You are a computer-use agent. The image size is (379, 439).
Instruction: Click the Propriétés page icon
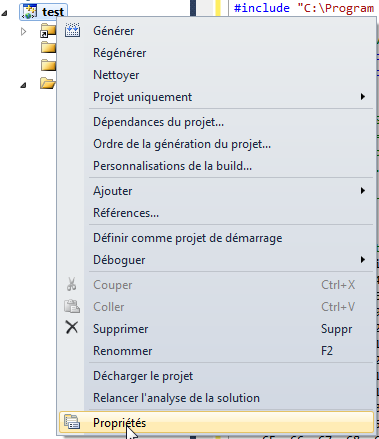[72, 422]
